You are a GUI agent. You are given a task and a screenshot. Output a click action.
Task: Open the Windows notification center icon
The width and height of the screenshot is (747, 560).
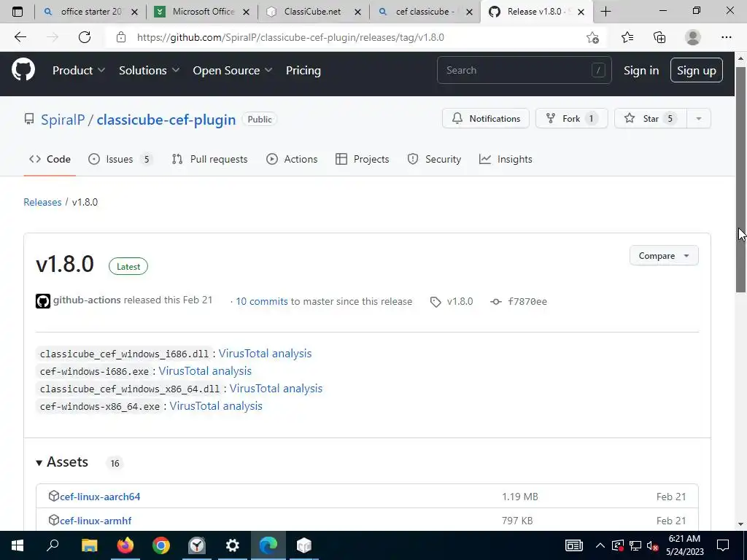(x=723, y=545)
